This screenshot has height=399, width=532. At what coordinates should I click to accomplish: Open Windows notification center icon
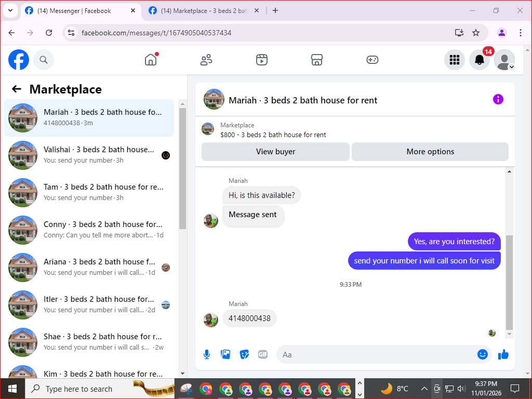tap(515, 389)
